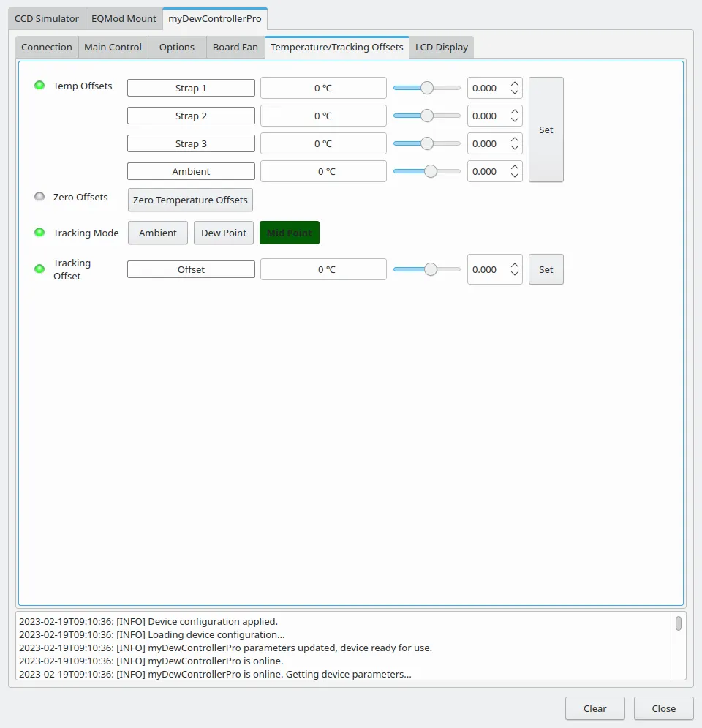702x728 pixels.
Task: Click the Strap 2 offset slider
Action: pos(427,116)
